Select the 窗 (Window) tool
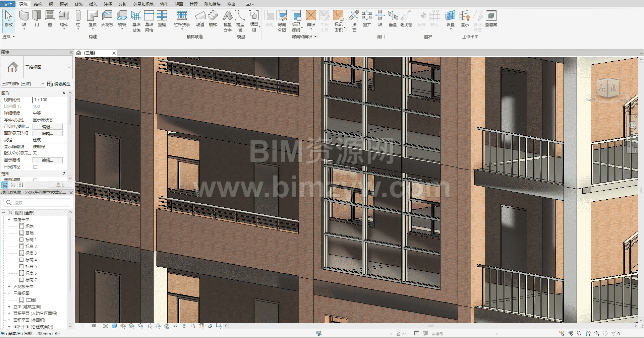The image size is (644, 338). [x=50, y=18]
